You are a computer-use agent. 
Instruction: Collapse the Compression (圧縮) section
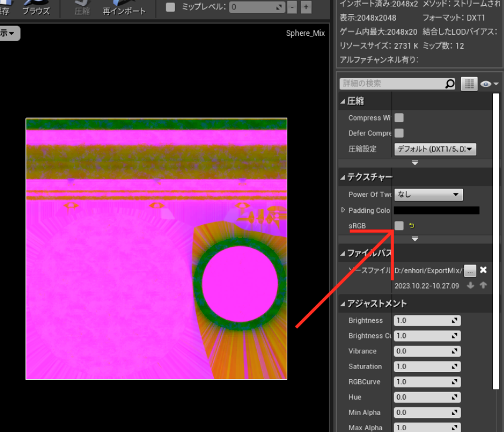click(x=343, y=102)
